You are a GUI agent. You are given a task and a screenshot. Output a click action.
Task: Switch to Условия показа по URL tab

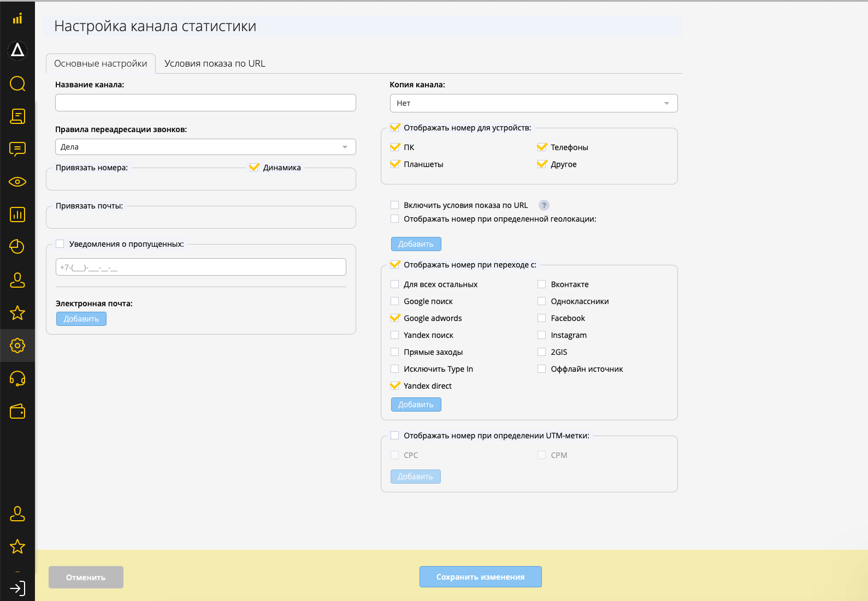tap(215, 63)
